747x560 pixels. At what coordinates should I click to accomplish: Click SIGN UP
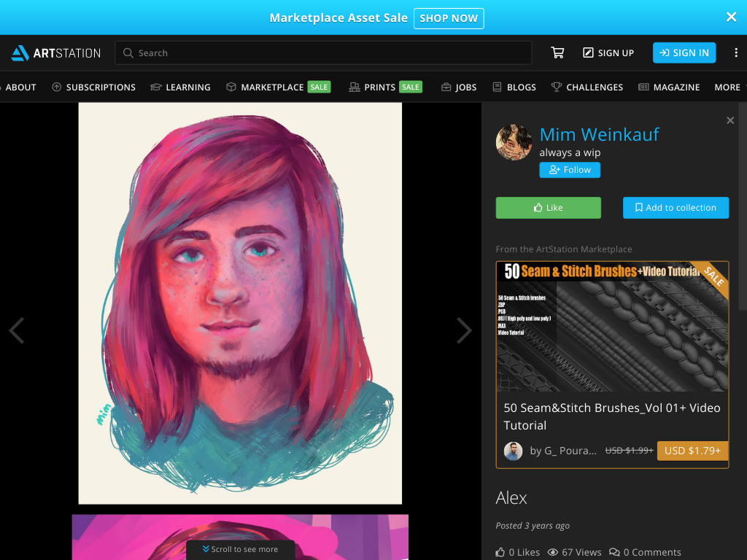[x=608, y=52]
